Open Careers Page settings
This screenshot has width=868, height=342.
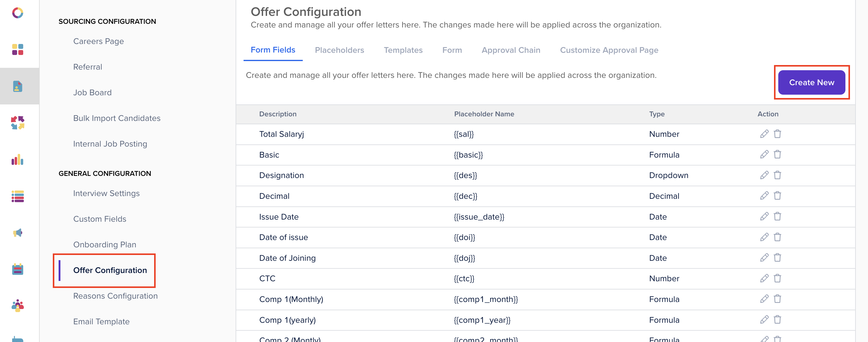click(98, 41)
